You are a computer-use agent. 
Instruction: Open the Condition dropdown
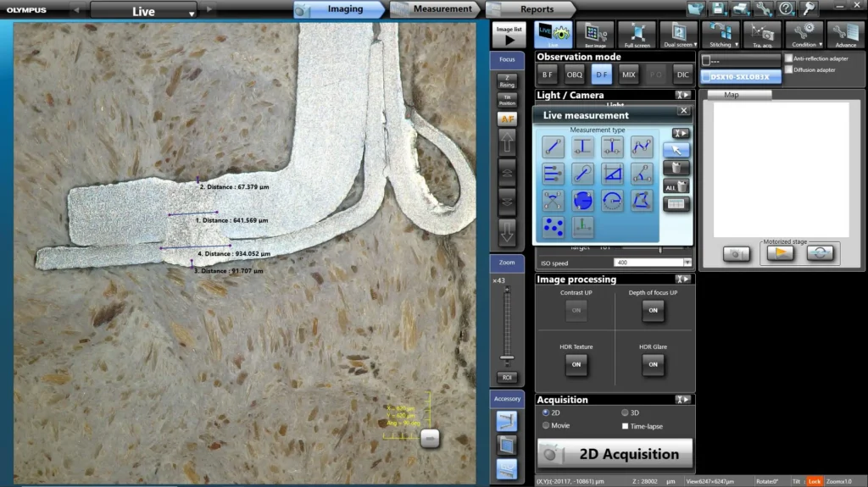(x=804, y=35)
